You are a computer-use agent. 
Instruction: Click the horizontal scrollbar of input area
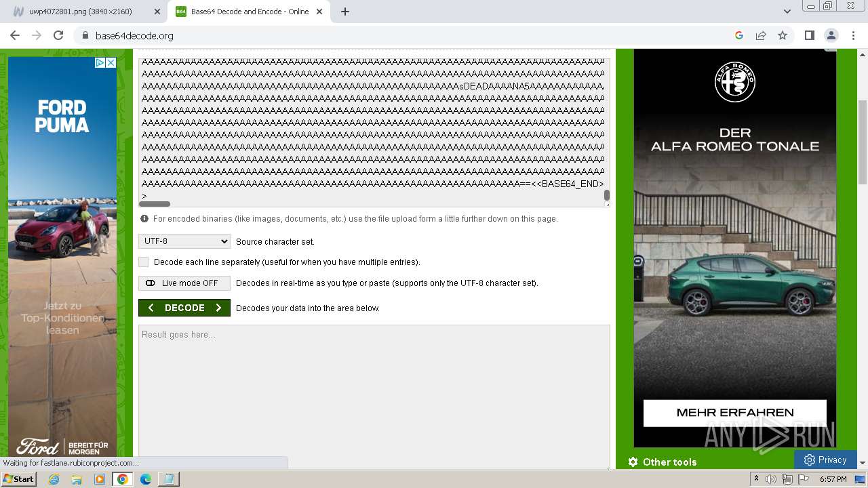pyautogui.click(x=155, y=204)
